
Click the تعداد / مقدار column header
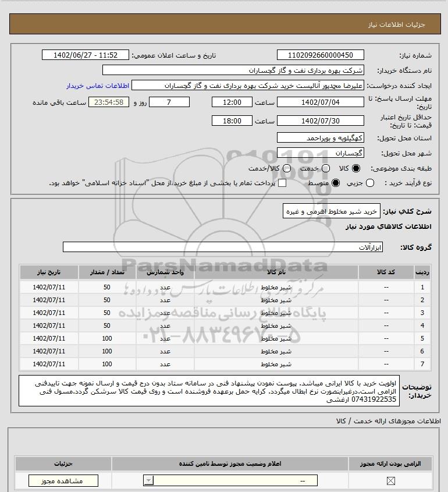click(107, 272)
